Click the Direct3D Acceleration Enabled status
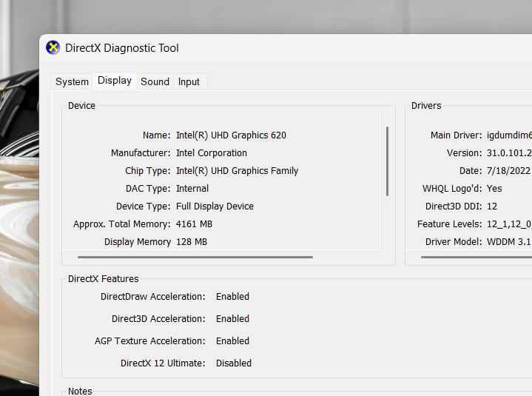The image size is (532, 396). coord(232,319)
